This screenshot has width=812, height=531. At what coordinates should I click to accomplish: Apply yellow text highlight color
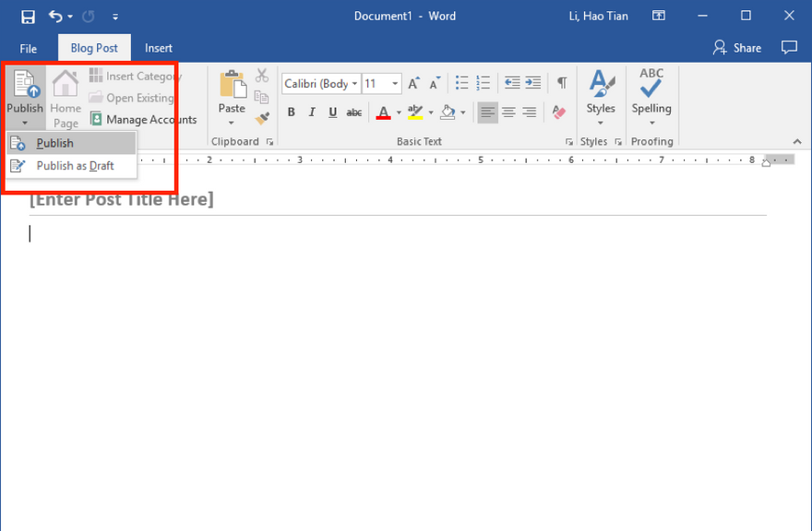[x=415, y=112]
